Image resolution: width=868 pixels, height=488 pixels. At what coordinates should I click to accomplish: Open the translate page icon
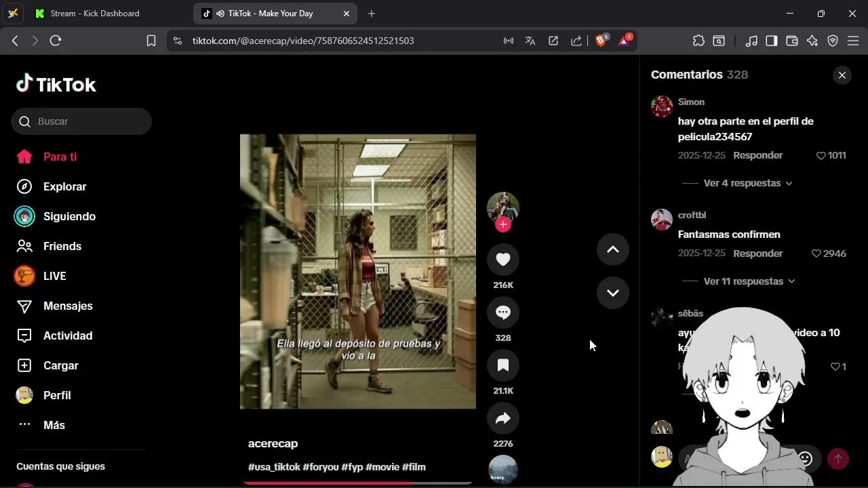coord(530,41)
